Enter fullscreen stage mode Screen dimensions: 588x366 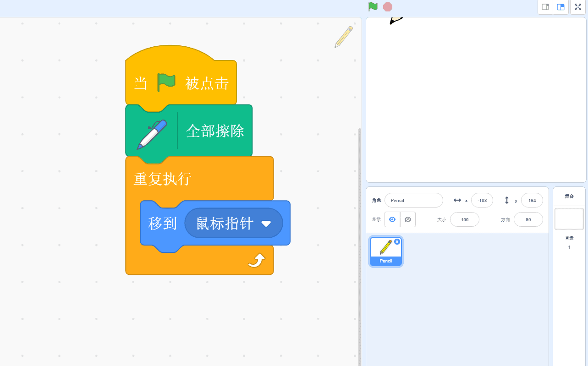tap(578, 7)
